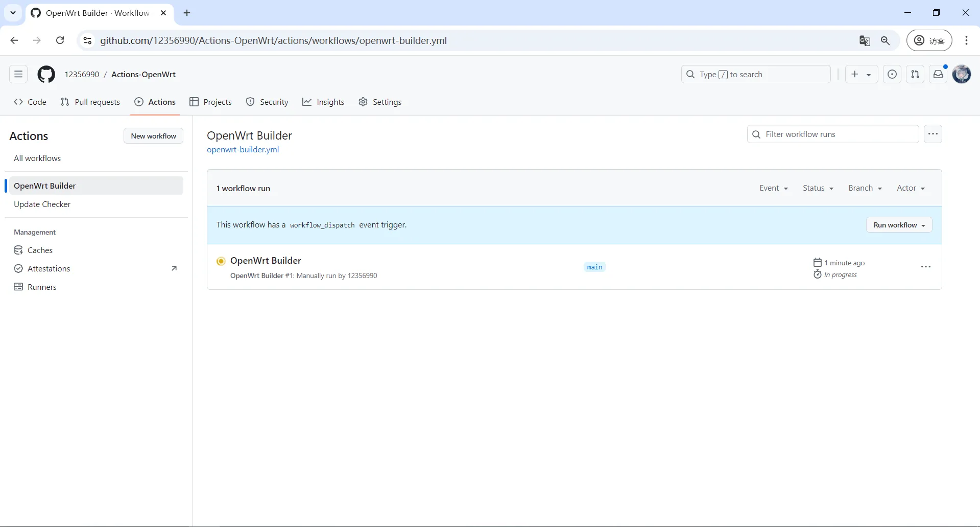Open the issues icon in the header
This screenshot has width=980, height=527.
892,74
